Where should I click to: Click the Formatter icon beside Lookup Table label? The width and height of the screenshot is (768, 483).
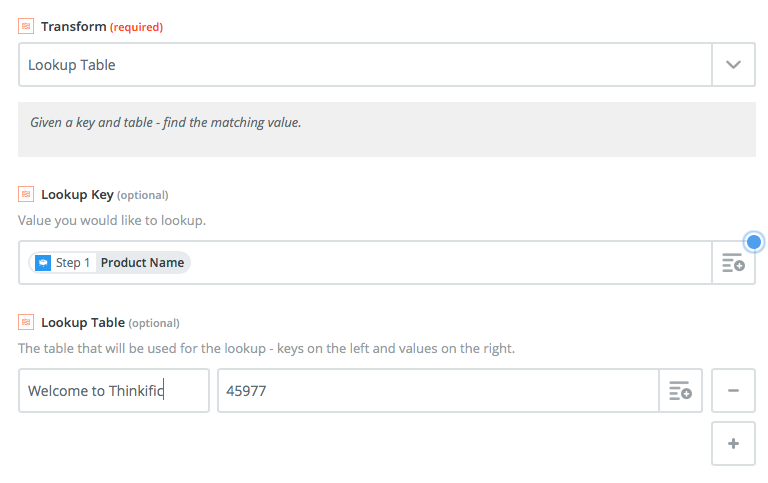[x=26, y=322]
